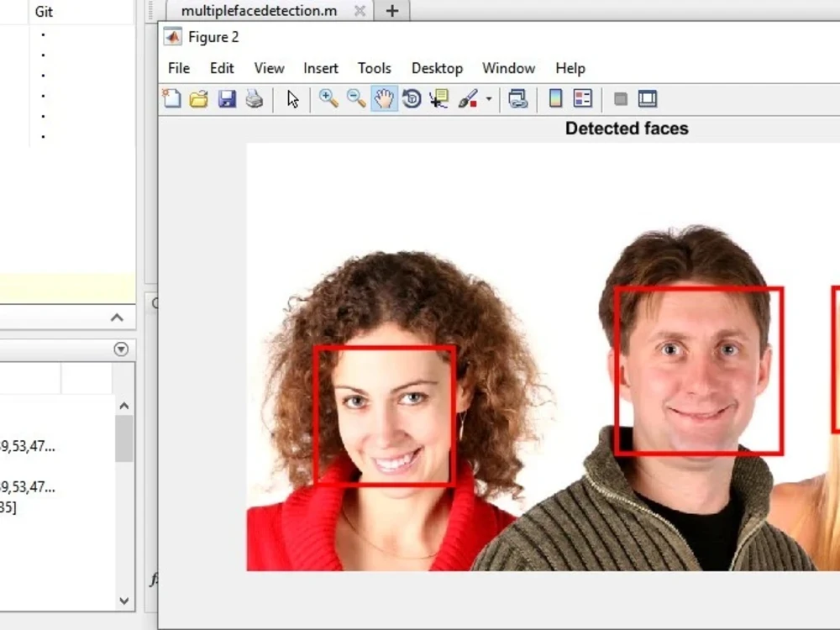Open the Help menu in Figure 2
Image resolution: width=840 pixels, height=630 pixels.
click(x=570, y=69)
